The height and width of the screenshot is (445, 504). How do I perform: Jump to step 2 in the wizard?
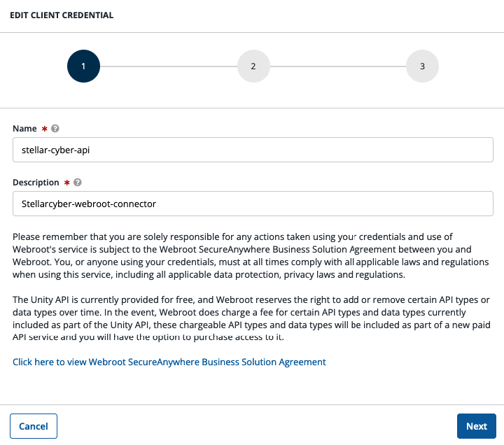tap(253, 66)
